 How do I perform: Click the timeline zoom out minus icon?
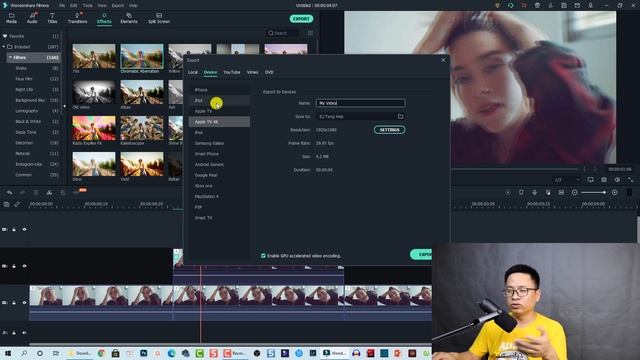tap(574, 192)
